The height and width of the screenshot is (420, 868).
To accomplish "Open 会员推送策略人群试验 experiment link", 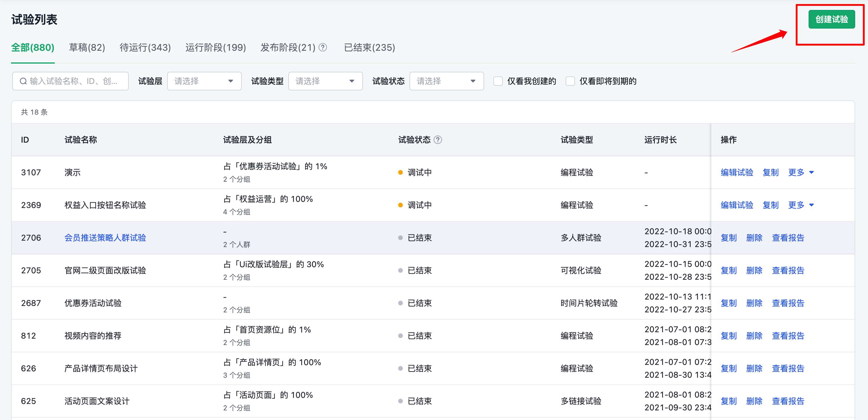I will (x=105, y=238).
